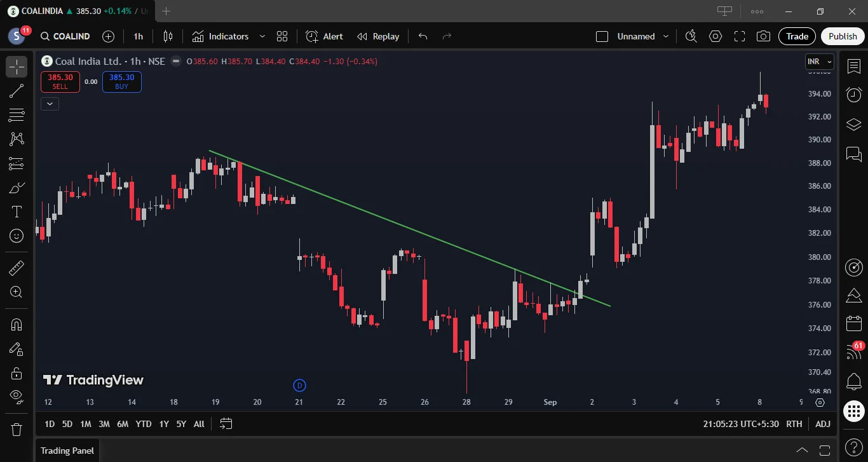Toggle stay in drawing mode
Screen dimensions: 868x462
tap(17, 349)
